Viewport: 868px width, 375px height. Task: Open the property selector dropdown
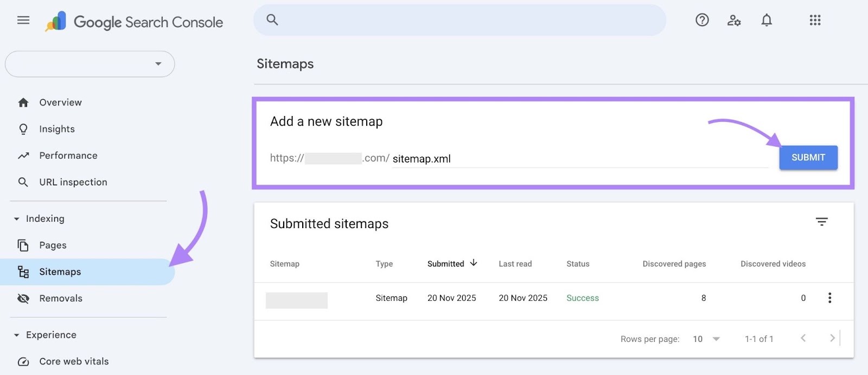[x=90, y=64]
